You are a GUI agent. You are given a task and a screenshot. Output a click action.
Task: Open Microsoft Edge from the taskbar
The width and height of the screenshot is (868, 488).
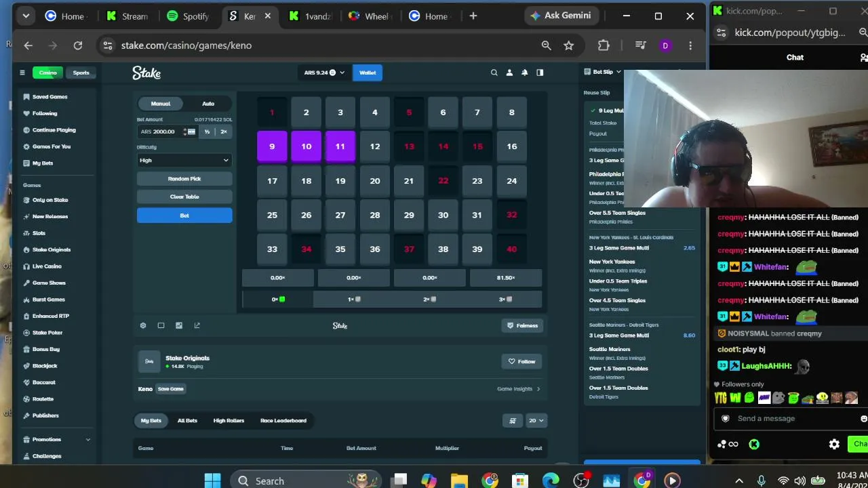pyautogui.click(x=551, y=481)
